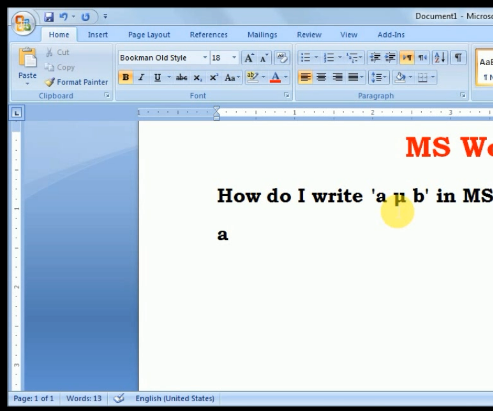Viewport: 493px width, 411px height.
Task: Open highlight color dropdown arrow
Action: 263,77
